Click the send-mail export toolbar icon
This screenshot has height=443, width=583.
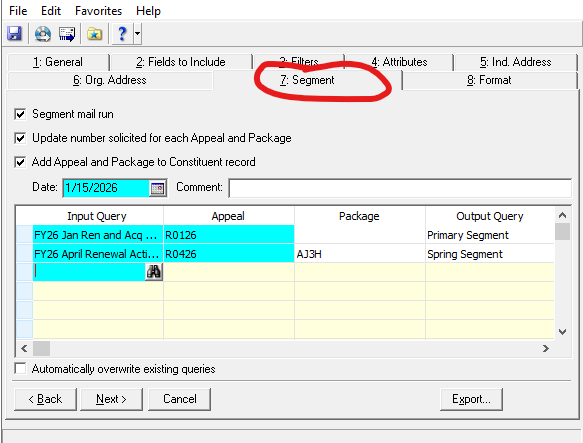67,34
